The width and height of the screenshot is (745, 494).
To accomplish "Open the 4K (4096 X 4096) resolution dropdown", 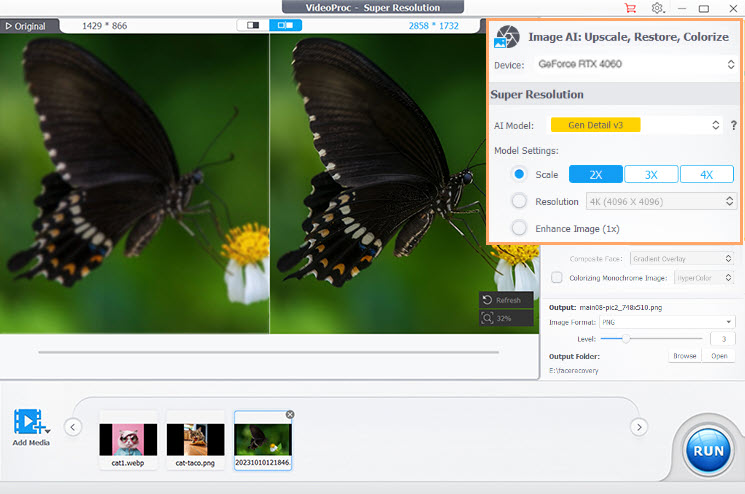I will (x=661, y=201).
